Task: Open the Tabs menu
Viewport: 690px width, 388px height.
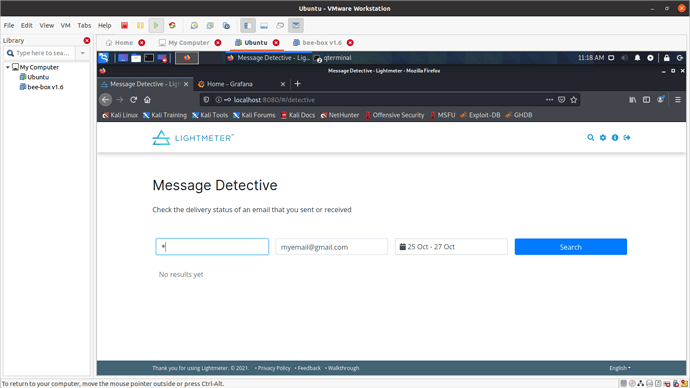Action: coord(84,26)
